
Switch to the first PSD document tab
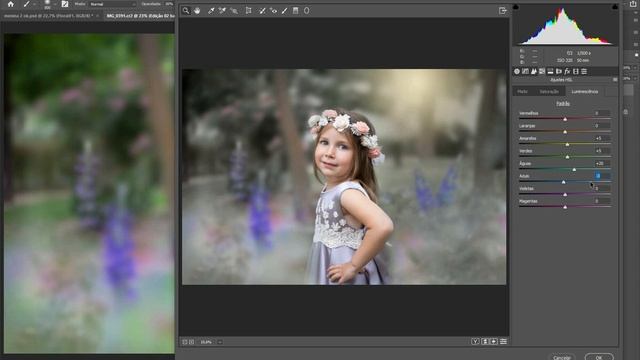pos(50,16)
